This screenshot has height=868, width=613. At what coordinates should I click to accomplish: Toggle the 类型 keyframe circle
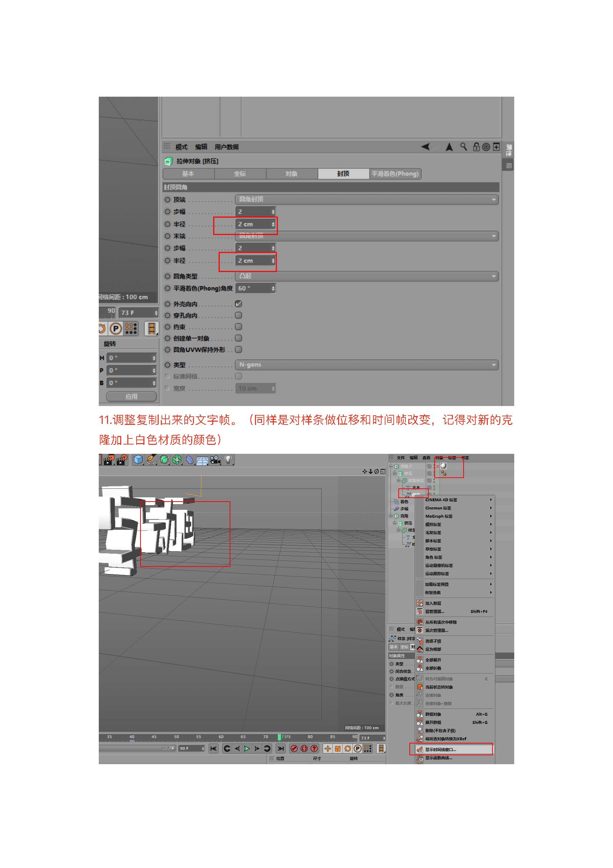167,365
